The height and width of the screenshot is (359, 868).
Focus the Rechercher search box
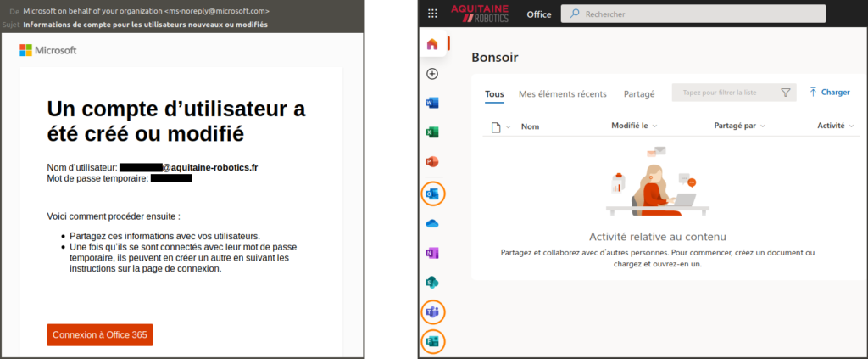[x=693, y=14]
